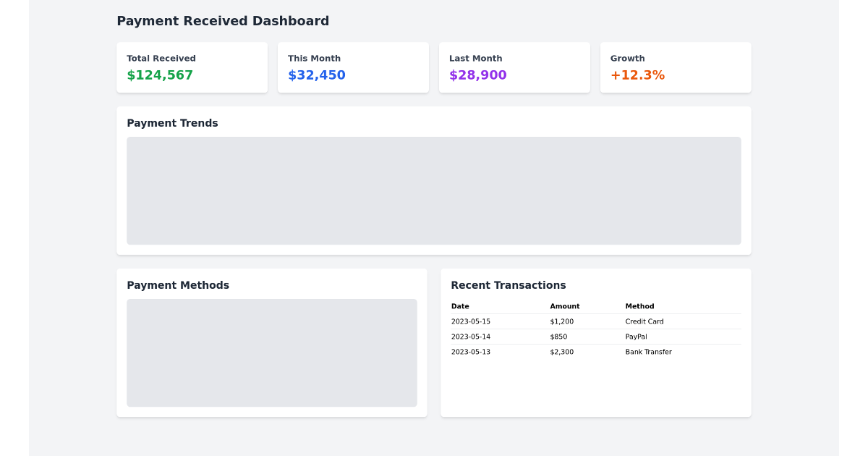Sort by the Date column header
The height and width of the screenshot is (456, 868).
point(460,306)
